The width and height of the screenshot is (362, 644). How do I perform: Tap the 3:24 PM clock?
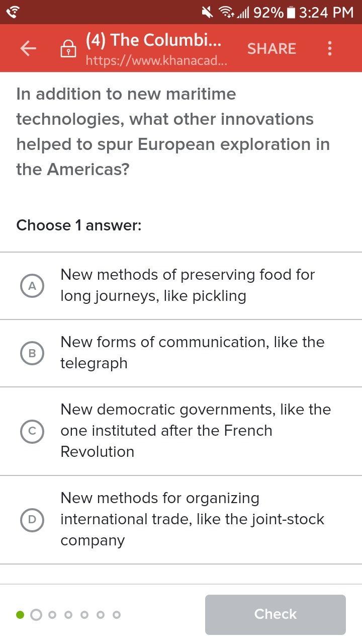(x=326, y=12)
